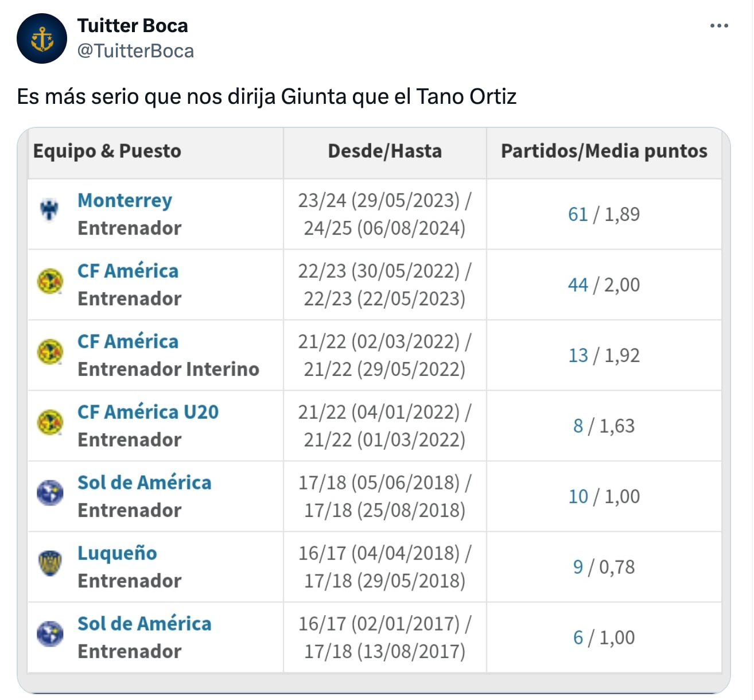Click the 13 matches link
The width and height of the screenshot is (754, 700).
tap(578, 355)
